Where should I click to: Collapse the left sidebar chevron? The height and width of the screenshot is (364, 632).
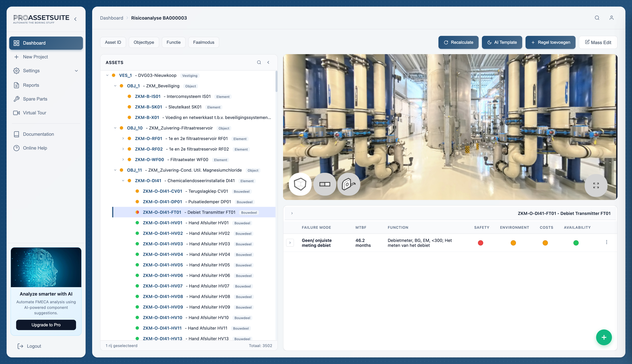[x=75, y=19]
